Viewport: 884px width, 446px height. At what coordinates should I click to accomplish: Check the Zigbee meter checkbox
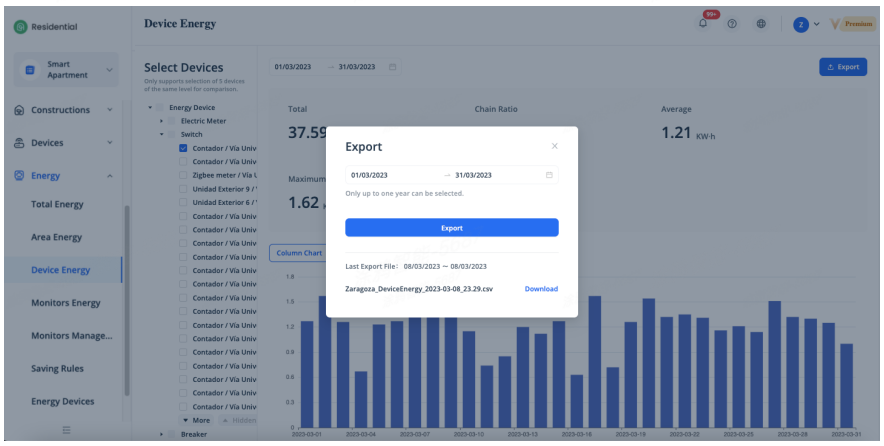[183, 175]
